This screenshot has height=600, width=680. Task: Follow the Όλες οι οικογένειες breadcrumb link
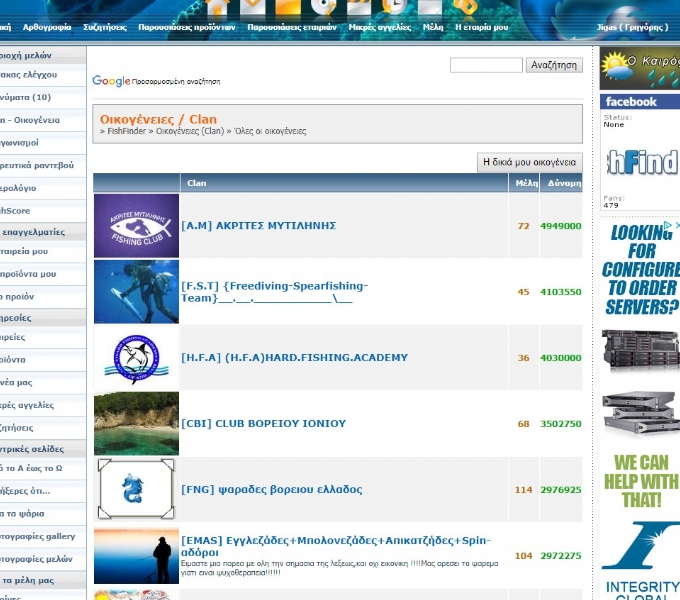pos(270,131)
